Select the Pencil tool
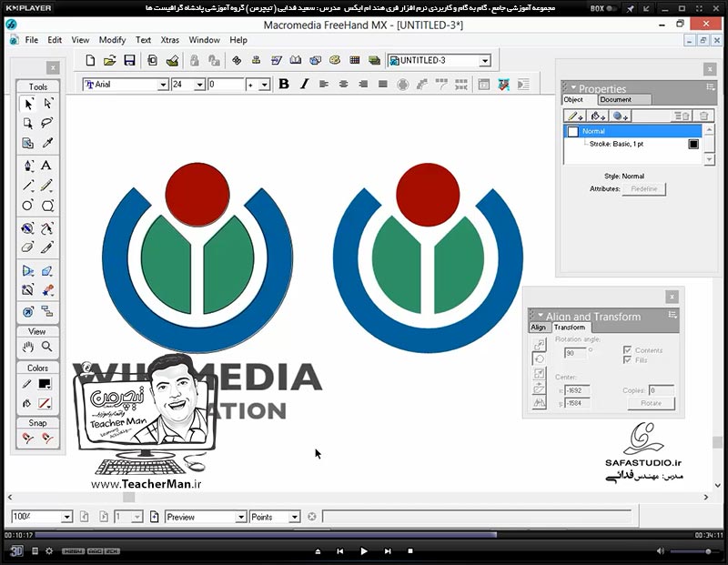728x565 pixels. [x=46, y=186]
